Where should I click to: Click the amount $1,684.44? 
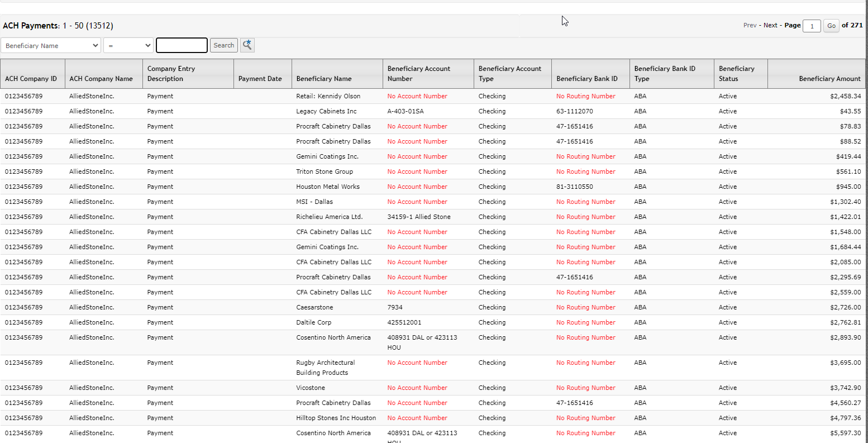tap(846, 247)
